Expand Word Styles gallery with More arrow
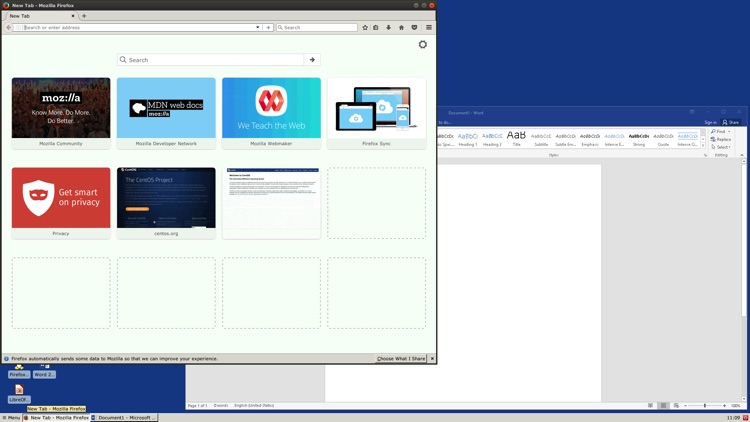Viewport: 750px width, 422px height. pyautogui.click(x=703, y=145)
